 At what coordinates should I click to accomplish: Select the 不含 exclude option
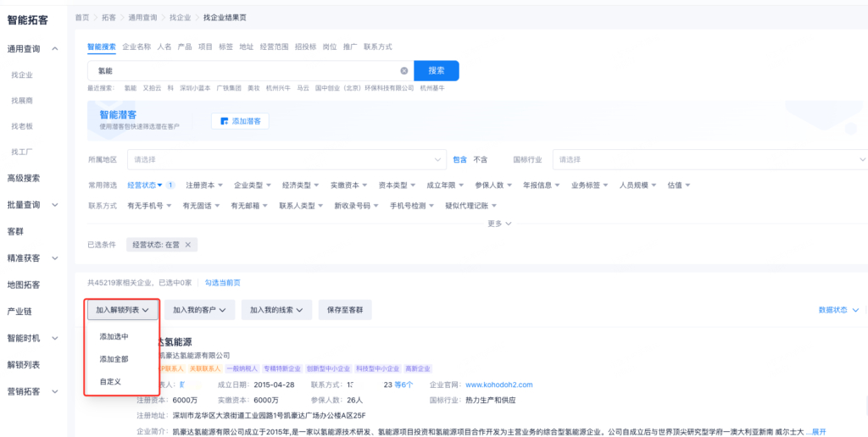click(x=481, y=159)
